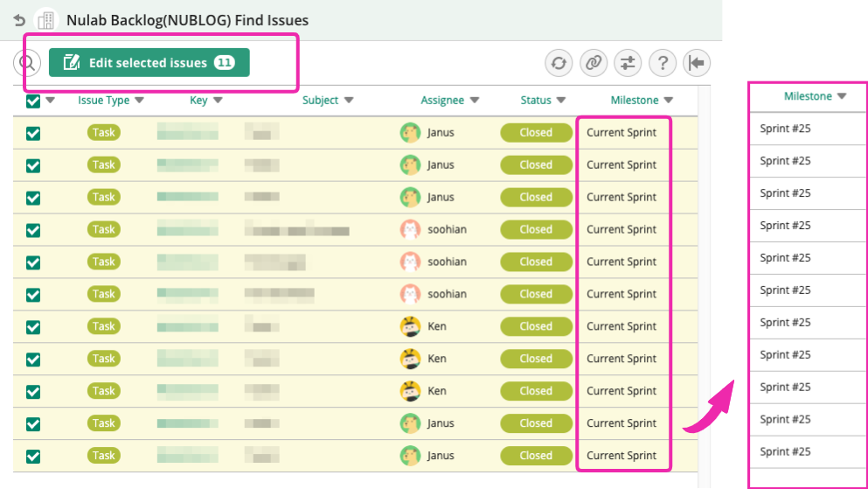Uncheck the first Janus task row checkbox
Image resolution: width=868 pixels, height=489 pixels.
pos(33,133)
